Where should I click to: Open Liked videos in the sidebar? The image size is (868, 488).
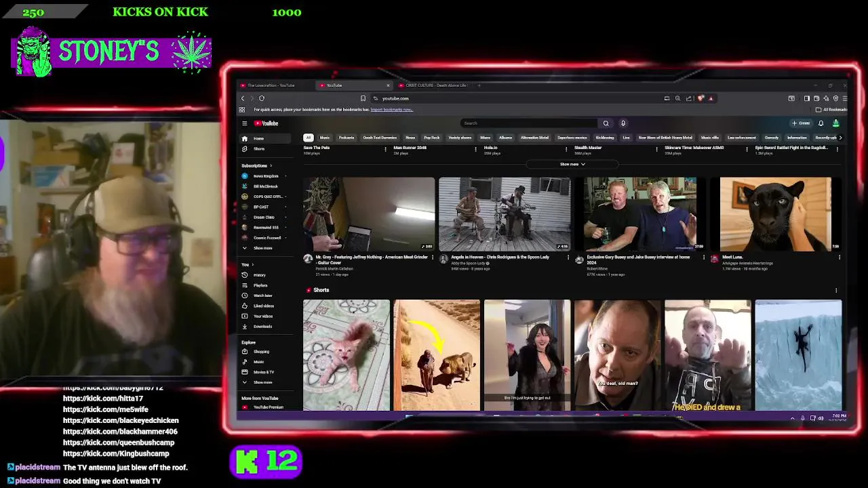tap(264, 306)
